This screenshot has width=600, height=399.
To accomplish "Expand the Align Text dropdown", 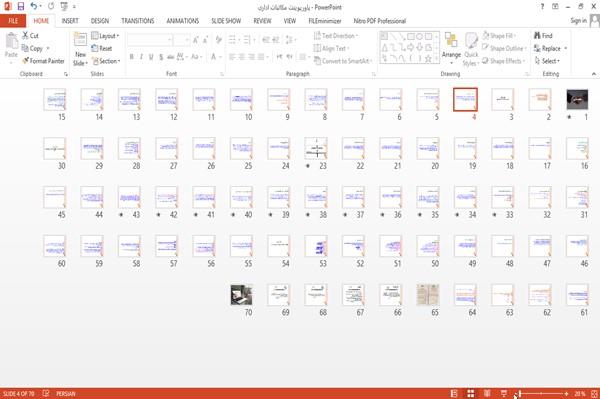I will click(331, 48).
